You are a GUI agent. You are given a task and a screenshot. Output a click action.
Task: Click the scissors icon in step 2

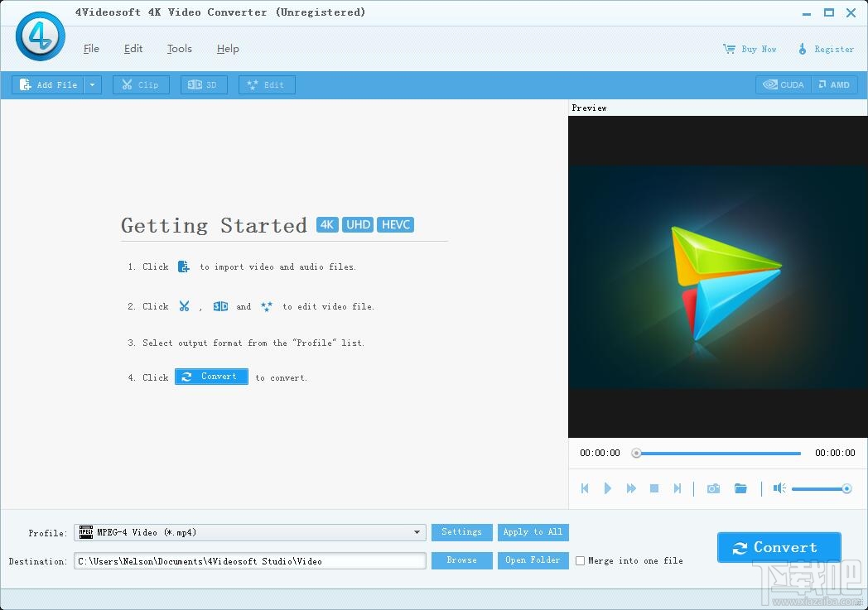[x=185, y=306]
